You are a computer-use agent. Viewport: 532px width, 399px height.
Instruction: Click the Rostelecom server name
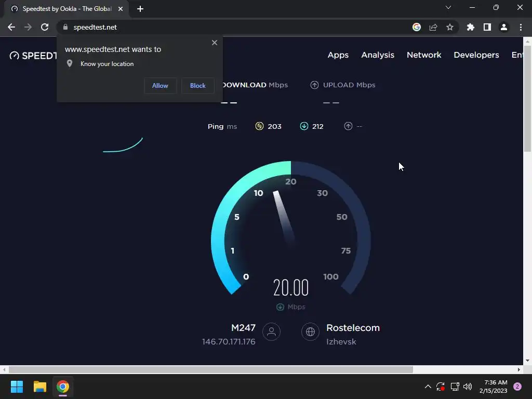pyautogui.click(x=353, y=328)
